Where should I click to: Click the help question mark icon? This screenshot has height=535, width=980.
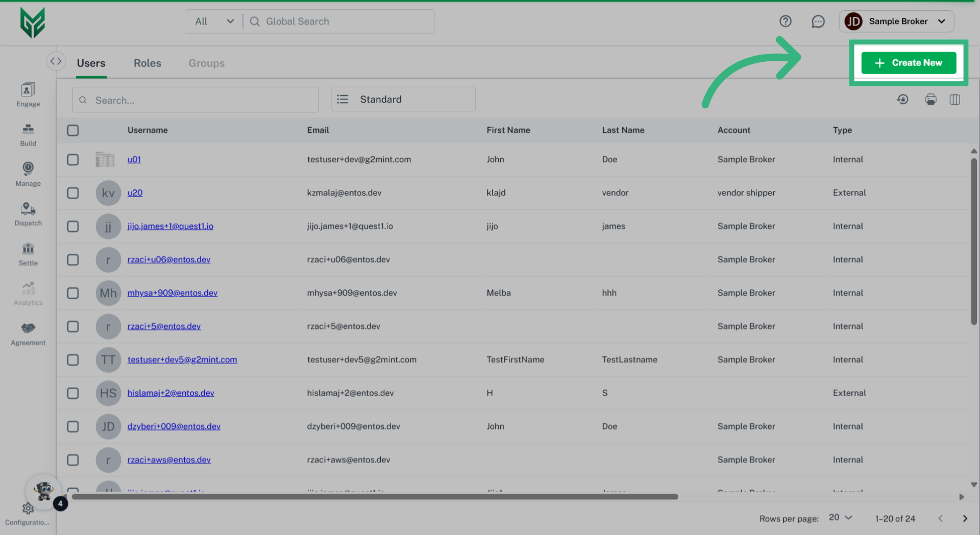pos(785,21)
